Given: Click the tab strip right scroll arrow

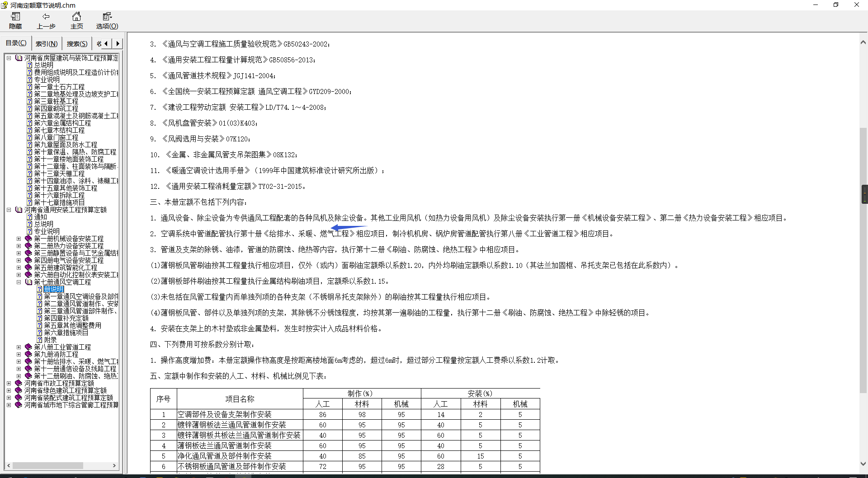Looking at the screenshot, I should tap(118, 43).
